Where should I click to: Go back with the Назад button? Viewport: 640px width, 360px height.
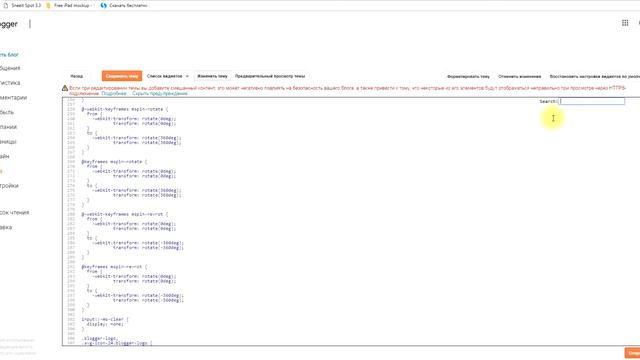coord(76,76)
